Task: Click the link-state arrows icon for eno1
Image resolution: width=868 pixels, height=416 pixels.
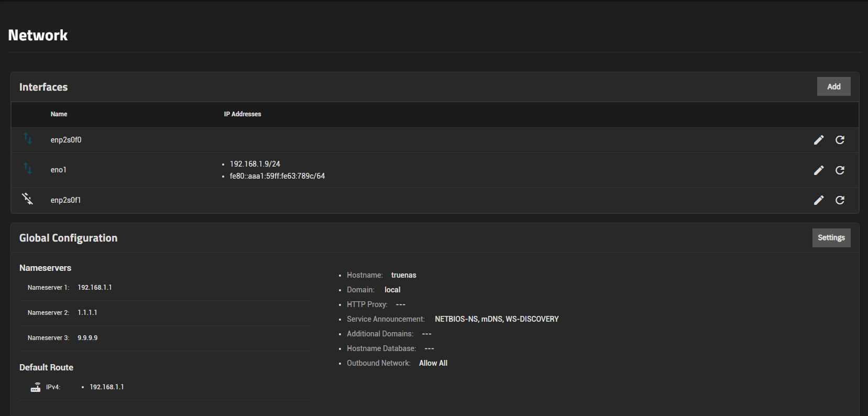Action: click(28, 168)
